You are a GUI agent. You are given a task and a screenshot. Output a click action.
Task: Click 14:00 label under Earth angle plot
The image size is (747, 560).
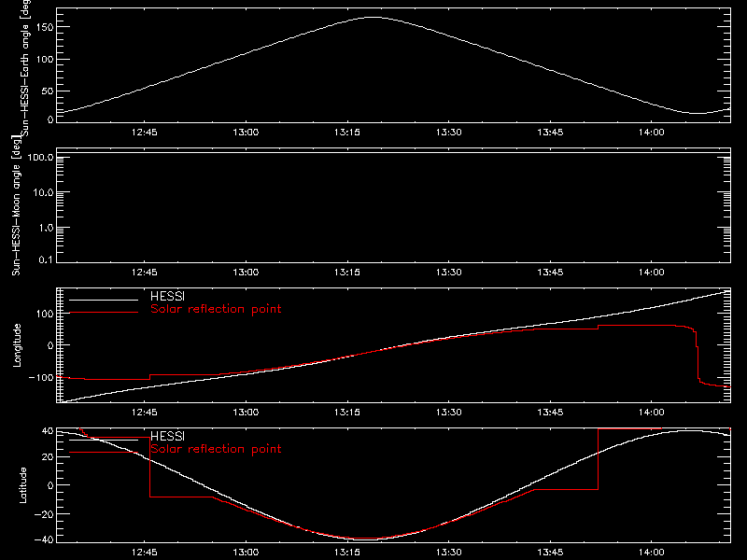(x=652, y=133)
